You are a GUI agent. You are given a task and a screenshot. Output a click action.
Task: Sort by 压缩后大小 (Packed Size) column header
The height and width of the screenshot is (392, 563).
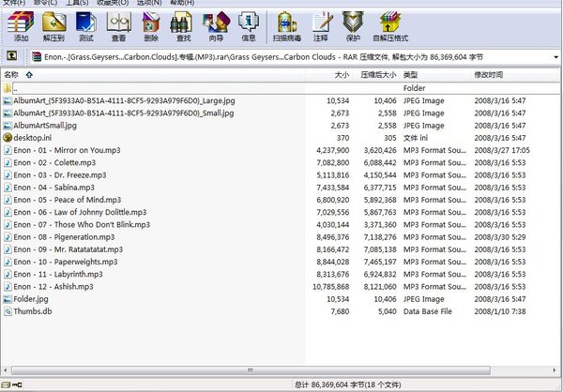pos(376,75)
